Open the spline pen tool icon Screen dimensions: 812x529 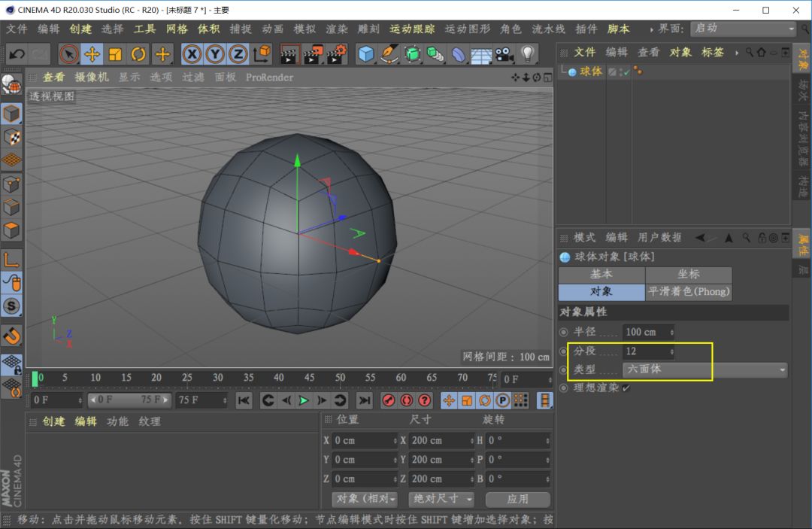(389, 54)
